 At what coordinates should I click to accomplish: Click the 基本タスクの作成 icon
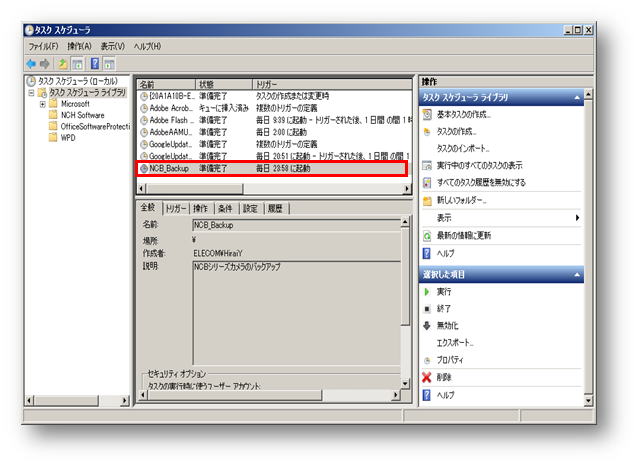[427, 115]
